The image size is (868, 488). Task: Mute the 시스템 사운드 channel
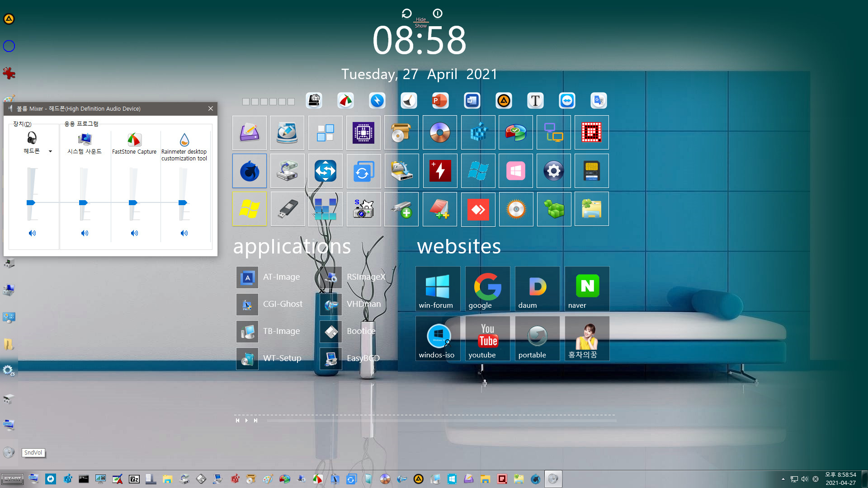(x=85, y=233)
